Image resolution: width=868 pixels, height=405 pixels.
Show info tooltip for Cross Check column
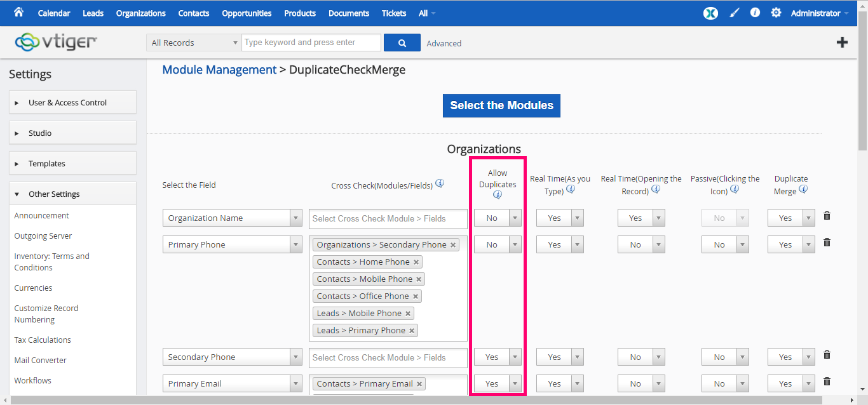tap(440, 183)
